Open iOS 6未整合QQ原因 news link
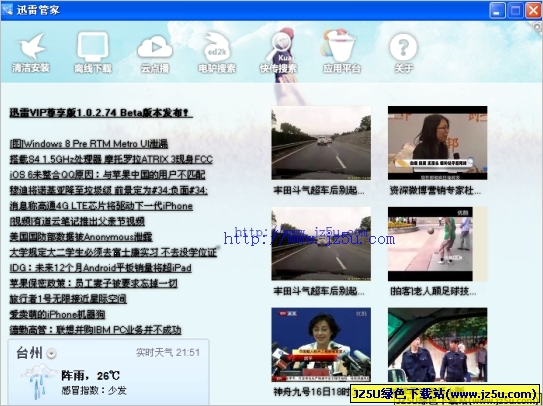543x406 pixels. (x=107, y=175)
